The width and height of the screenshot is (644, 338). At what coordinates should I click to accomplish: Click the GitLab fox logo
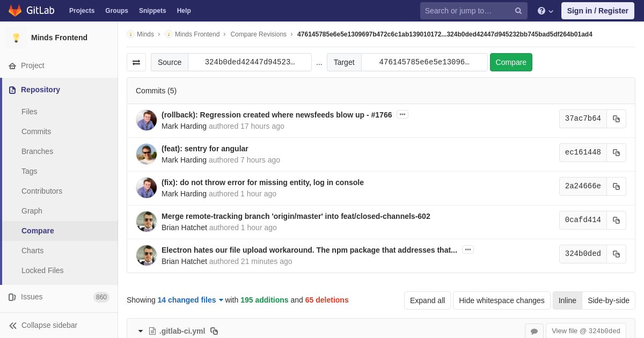click(15, 11)
